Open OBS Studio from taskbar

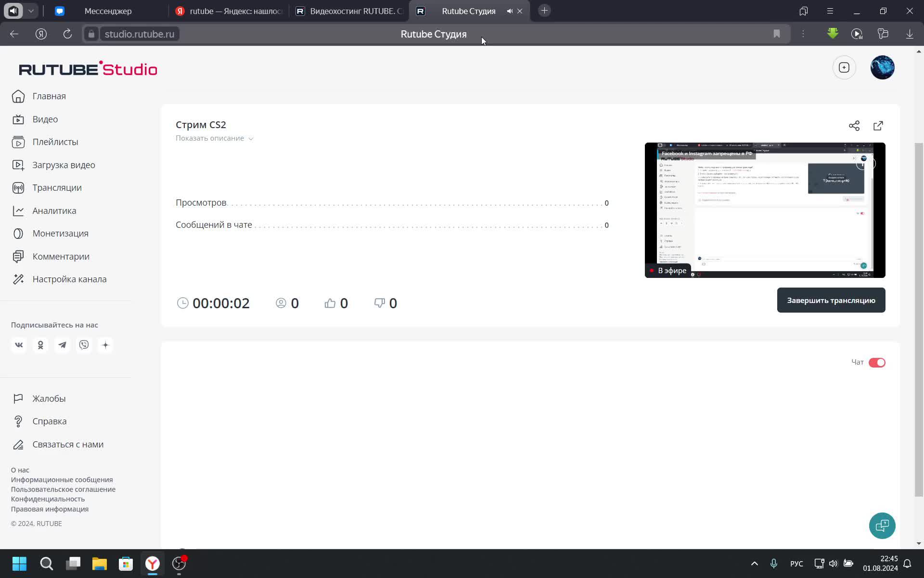pos(179,564)
